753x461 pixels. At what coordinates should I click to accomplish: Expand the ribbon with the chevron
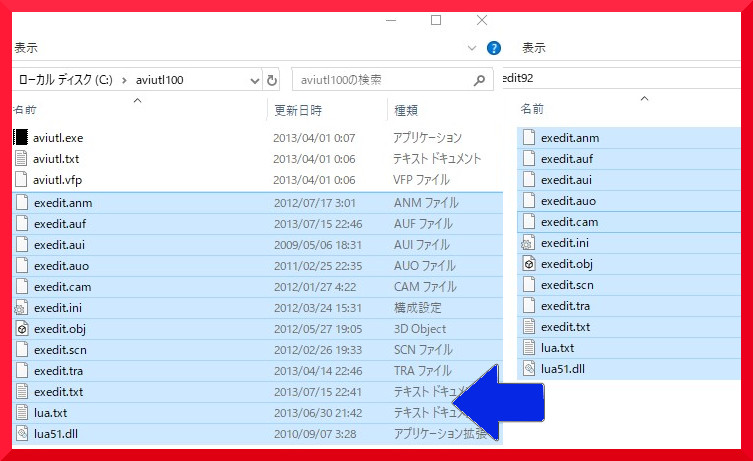(472, 48)
